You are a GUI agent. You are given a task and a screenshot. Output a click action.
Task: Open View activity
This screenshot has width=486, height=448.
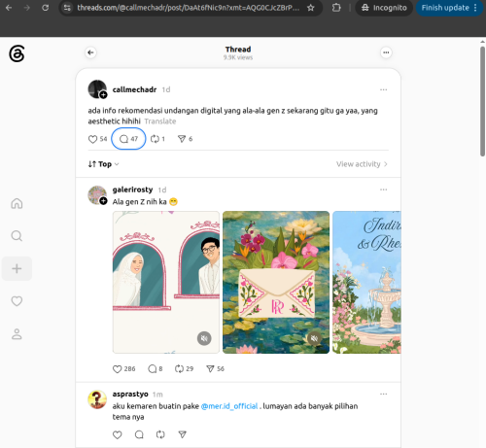point(362,164)
